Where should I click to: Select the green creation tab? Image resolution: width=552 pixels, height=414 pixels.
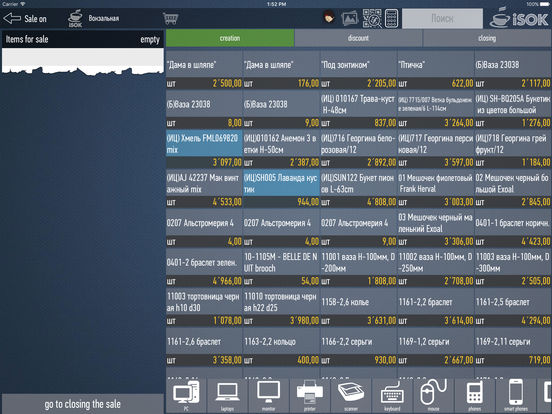230,38
